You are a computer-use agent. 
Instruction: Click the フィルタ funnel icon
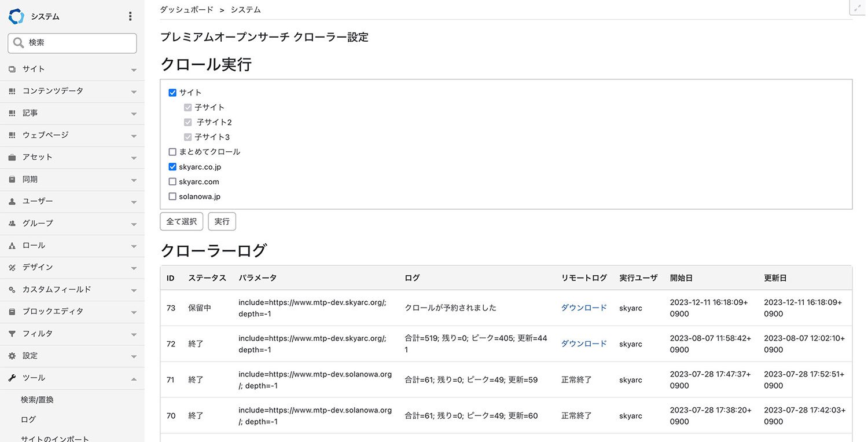(12, 334)
